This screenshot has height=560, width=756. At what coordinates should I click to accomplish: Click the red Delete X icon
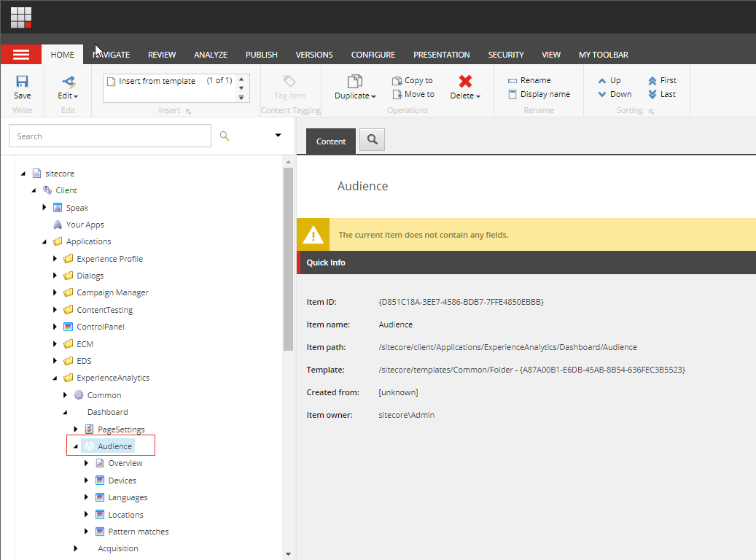coord(465,81)
